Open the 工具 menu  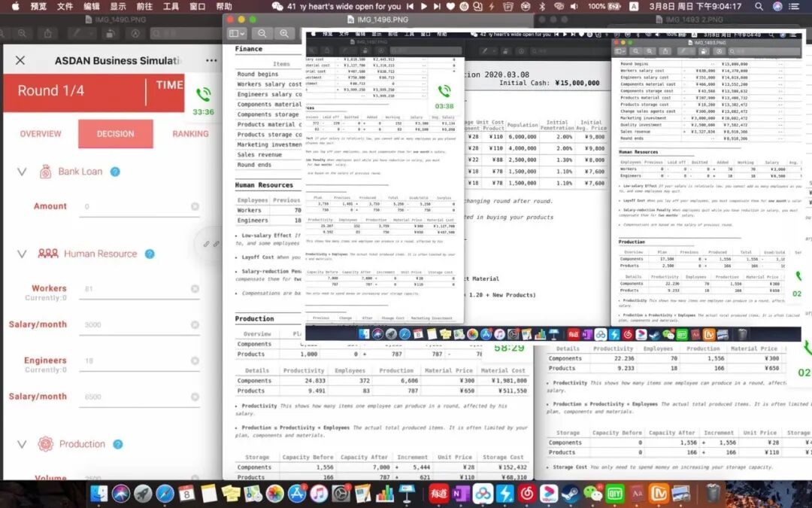coord(171,6)
